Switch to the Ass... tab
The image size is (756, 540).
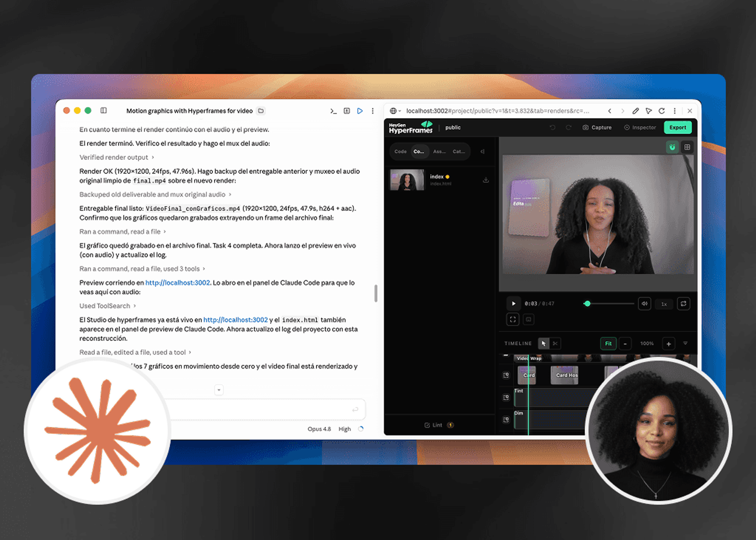[439, 152]
